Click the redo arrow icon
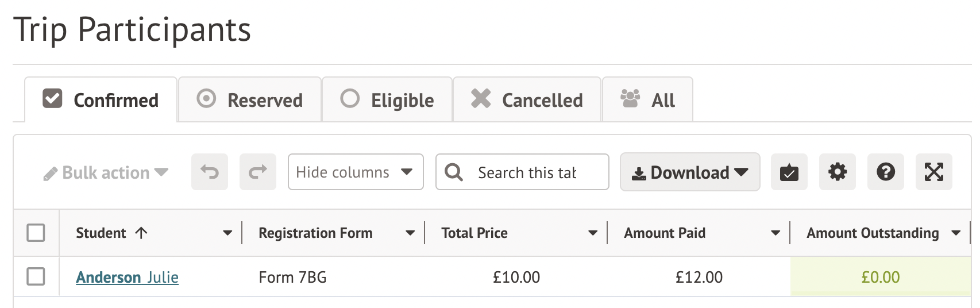Viewport: 980px width, 308px height. (258, 172)
